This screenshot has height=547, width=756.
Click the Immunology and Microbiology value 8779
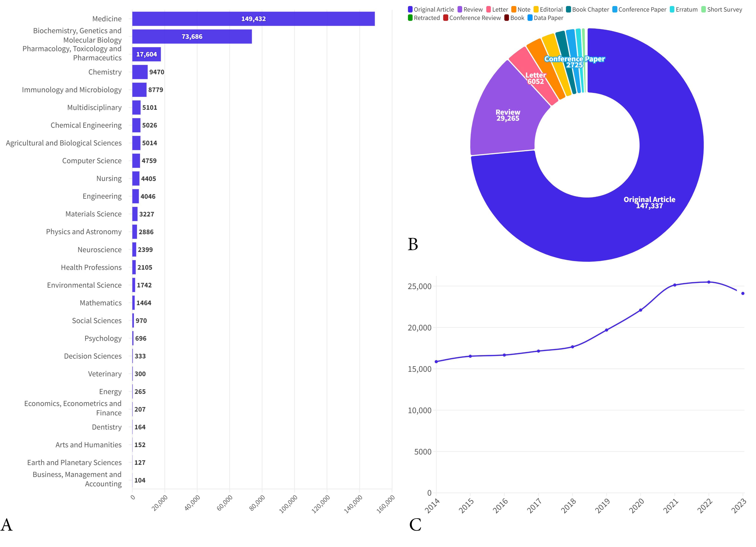[156, 90]
